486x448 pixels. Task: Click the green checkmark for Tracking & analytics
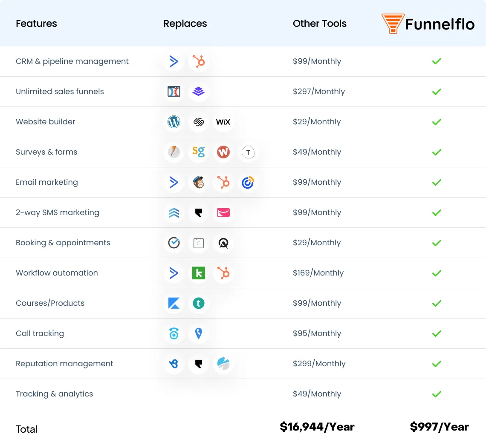click(437, 394)
